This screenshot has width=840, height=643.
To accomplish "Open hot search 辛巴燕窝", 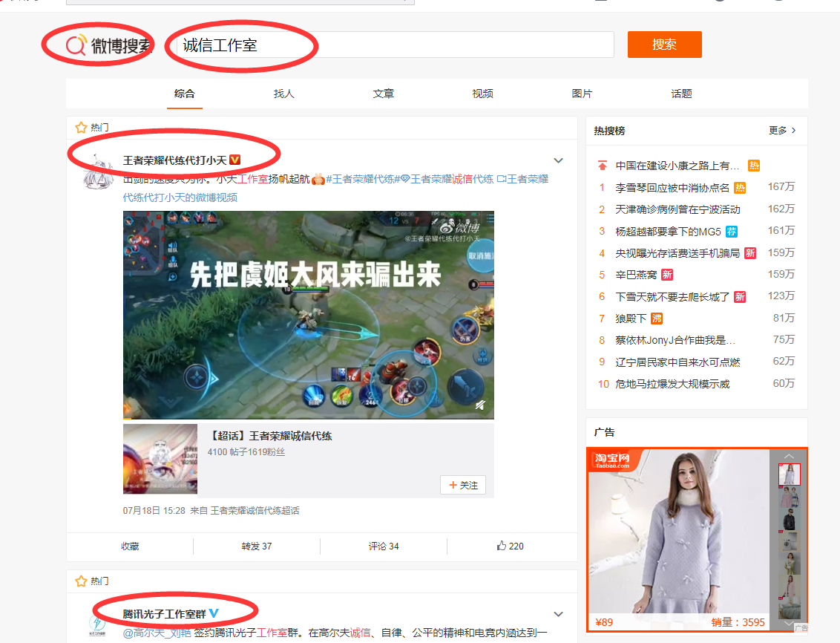I will 636,275.
